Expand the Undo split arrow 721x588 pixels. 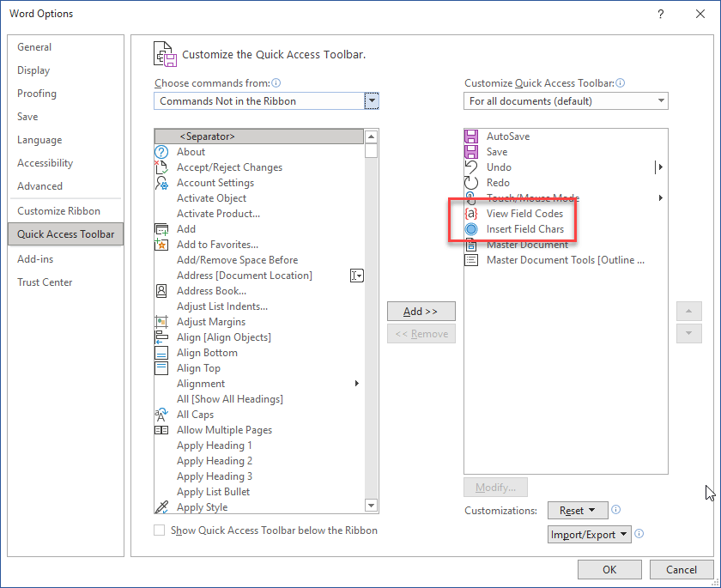[x=659, y=167]
